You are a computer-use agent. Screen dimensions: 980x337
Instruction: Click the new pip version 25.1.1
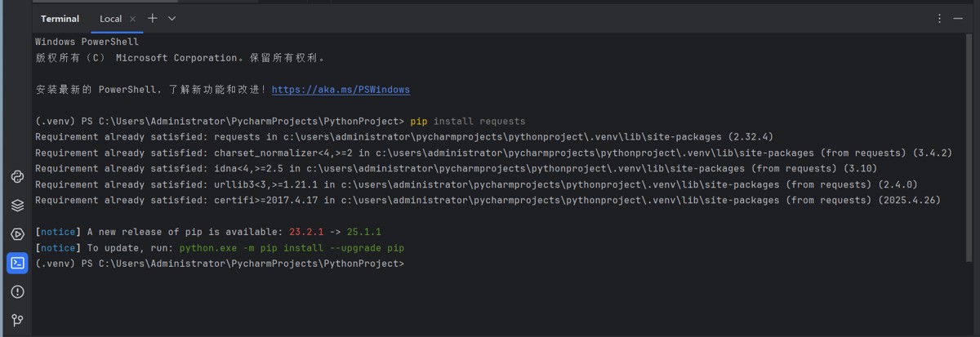point(363,232)
